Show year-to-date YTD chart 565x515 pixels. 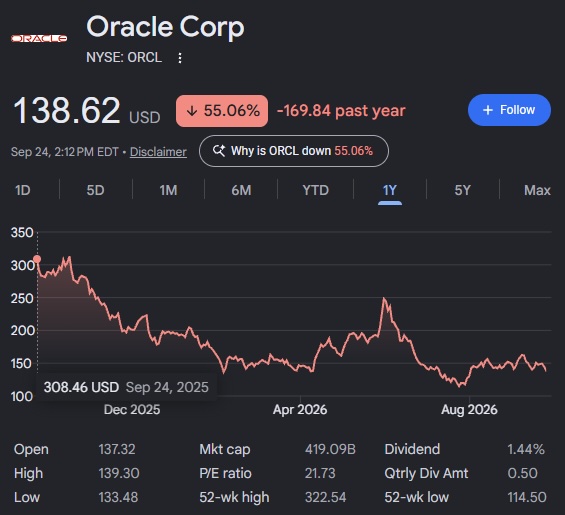pyautogui.click(x=315, y=190)
